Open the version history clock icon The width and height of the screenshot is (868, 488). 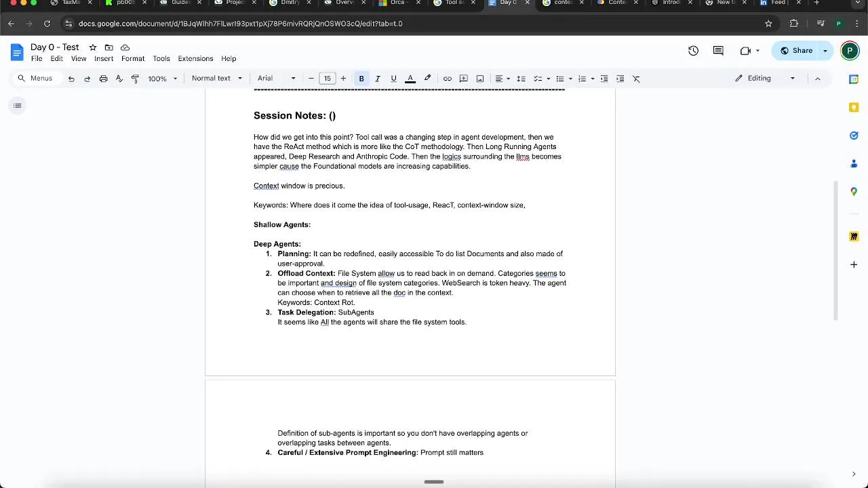point(693,51)
